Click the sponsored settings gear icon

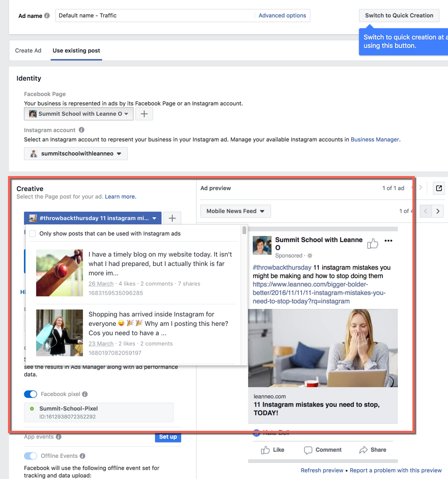tap(309, 255)
